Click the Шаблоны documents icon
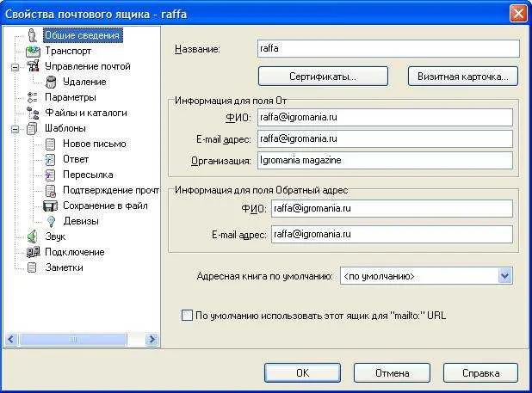The width and height of the screenshot is (532, 393). pos(33,128)
